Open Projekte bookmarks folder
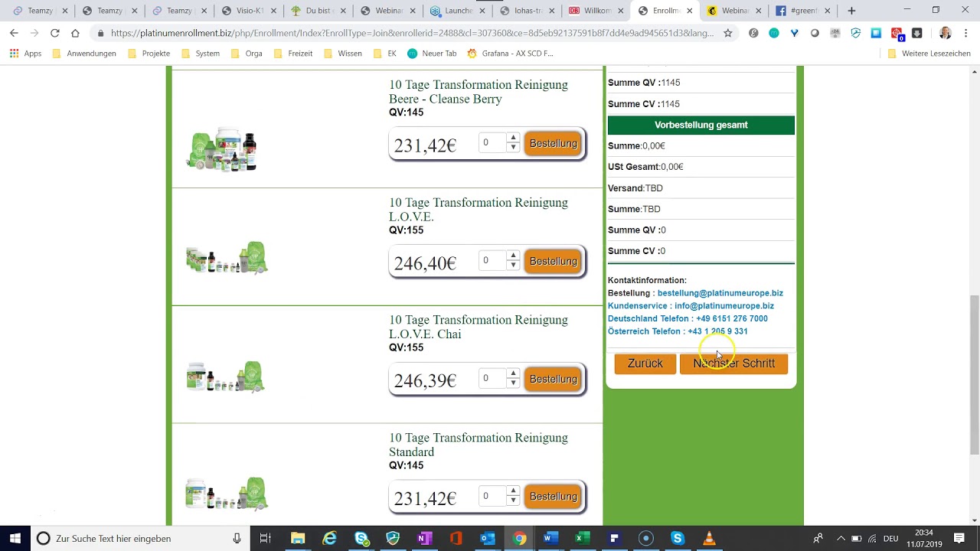Viewport: 980px width, 551px height. coord(149,54)
